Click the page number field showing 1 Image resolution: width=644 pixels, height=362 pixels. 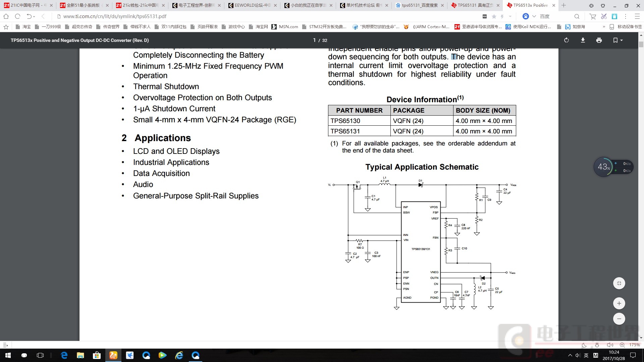point(314,40)
